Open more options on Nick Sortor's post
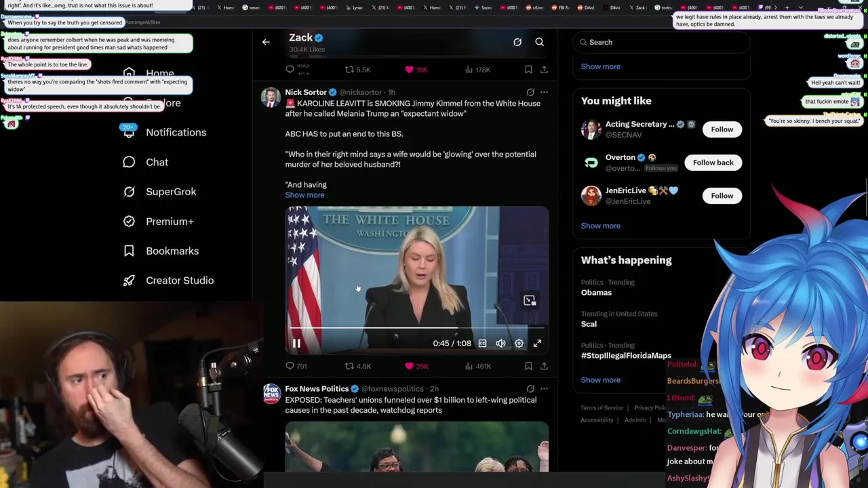Viewport: 868px width, 488px height. pos(544,92)
